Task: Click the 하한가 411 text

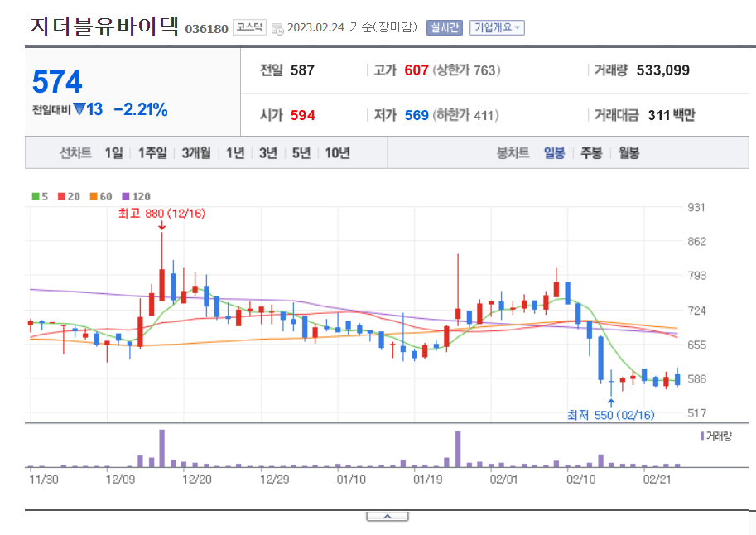Action: click(x=465, y=115)
